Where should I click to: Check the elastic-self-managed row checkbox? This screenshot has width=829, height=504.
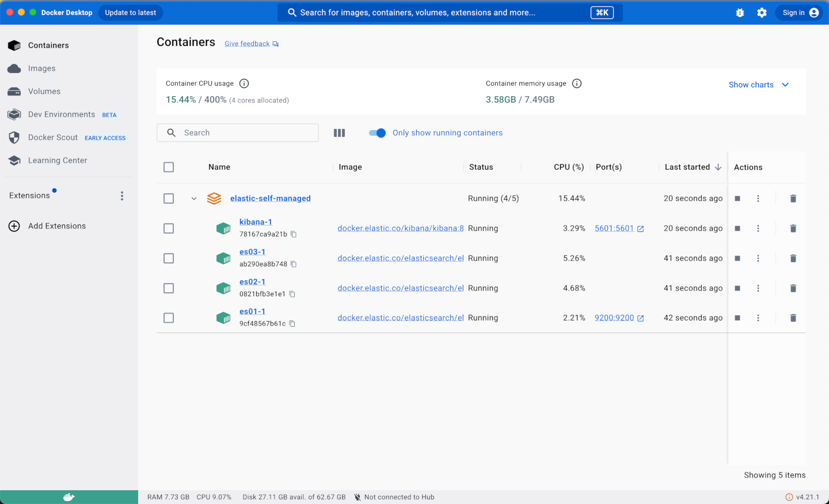[x=169, y=198]
